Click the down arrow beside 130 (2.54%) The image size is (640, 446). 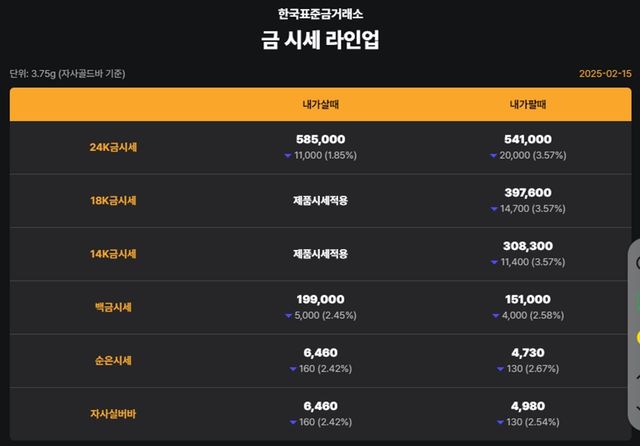tap(502, 422)
